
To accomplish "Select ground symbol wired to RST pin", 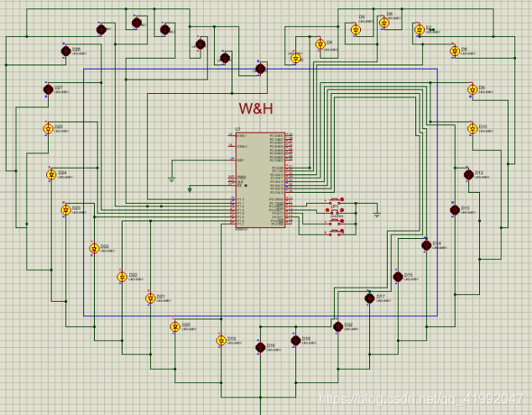I will pos(172,180).
